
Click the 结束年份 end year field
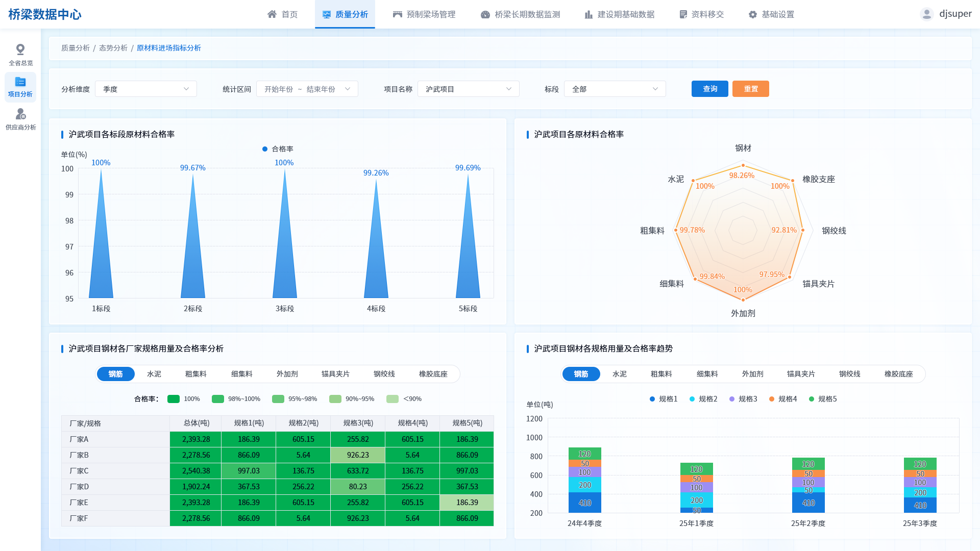click(321, 89)
